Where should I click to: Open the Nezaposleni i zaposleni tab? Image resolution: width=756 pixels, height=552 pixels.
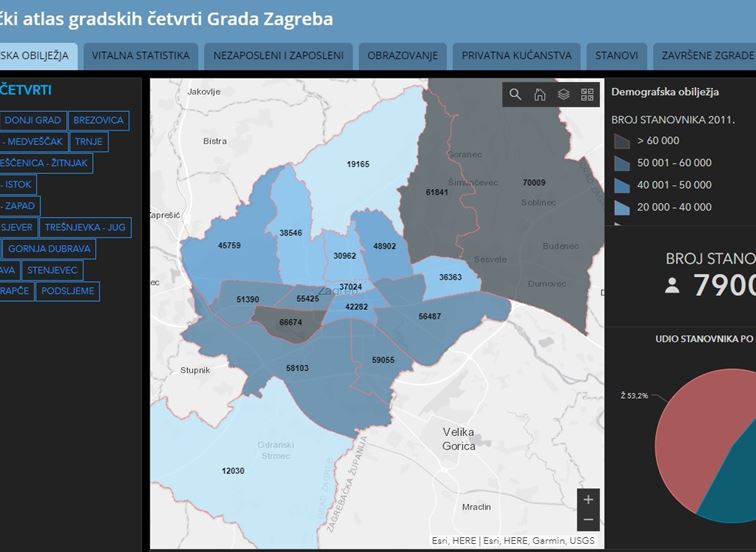click(x=278, y=56)
